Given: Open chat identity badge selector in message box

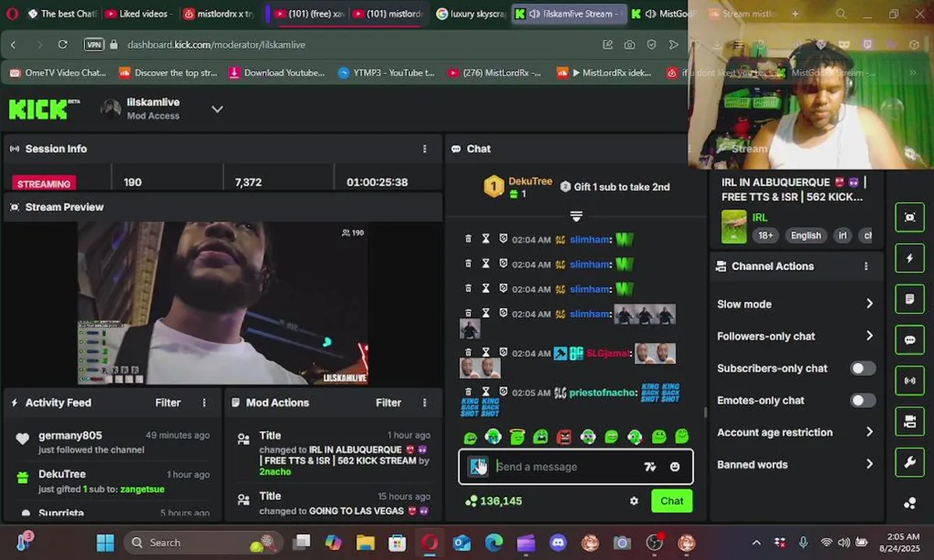Looking at the screenshot, I should tap(478, 467).
